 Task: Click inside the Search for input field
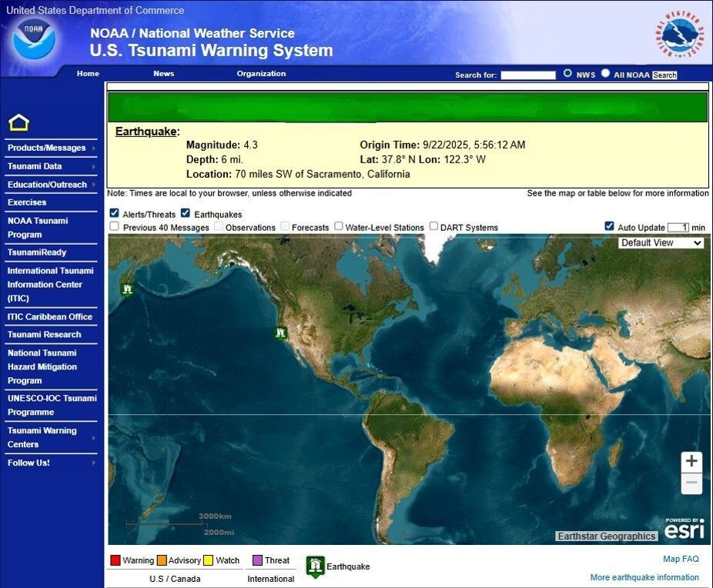coord(527,74)
